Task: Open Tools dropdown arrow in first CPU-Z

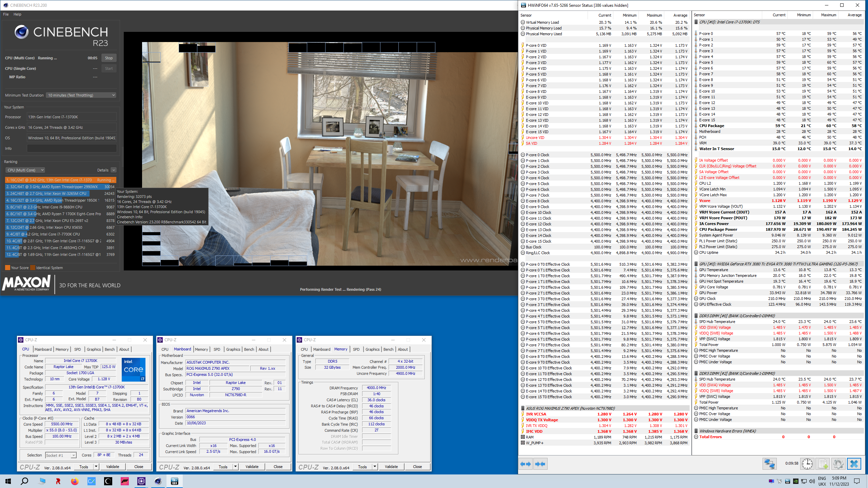Action: click(96, 467)
